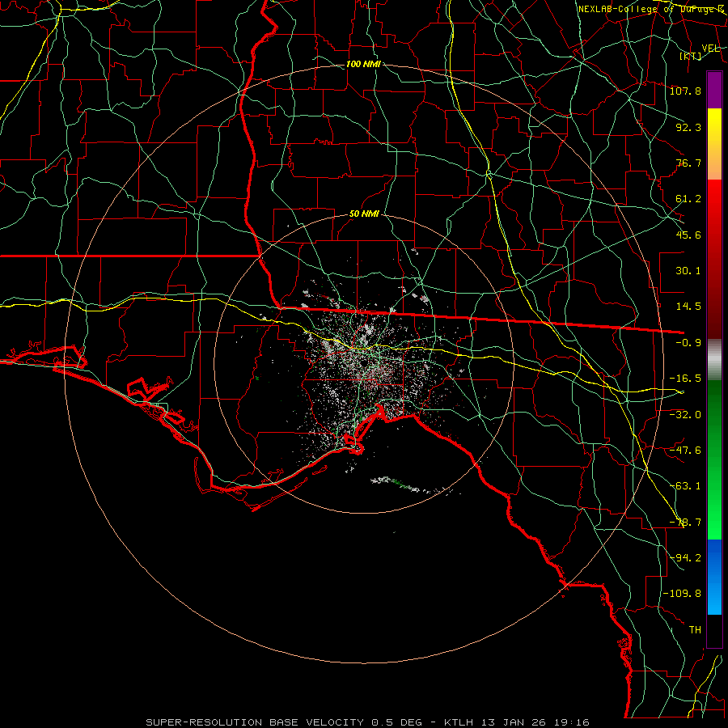Viewport: 728px width, 728px height.
Task: Click the [KT] units label
Action: point(691,56)
